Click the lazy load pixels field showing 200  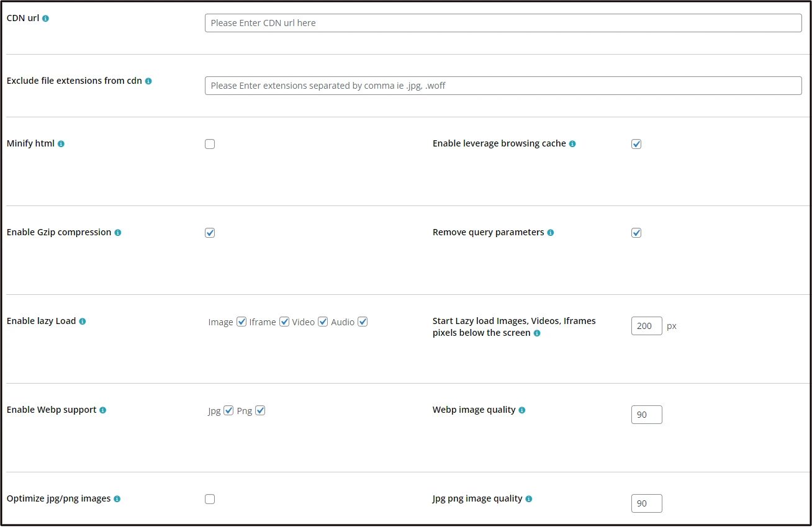(x=646, y=326)
